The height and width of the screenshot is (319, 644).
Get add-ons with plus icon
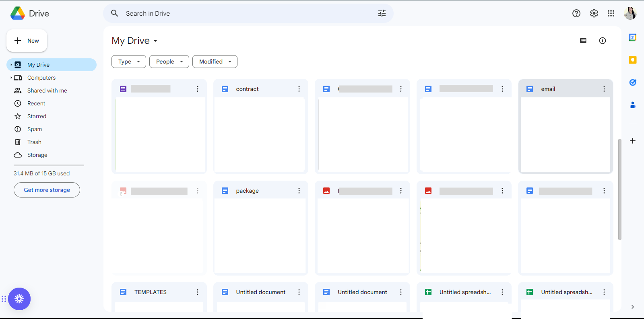tap(633, 141)
